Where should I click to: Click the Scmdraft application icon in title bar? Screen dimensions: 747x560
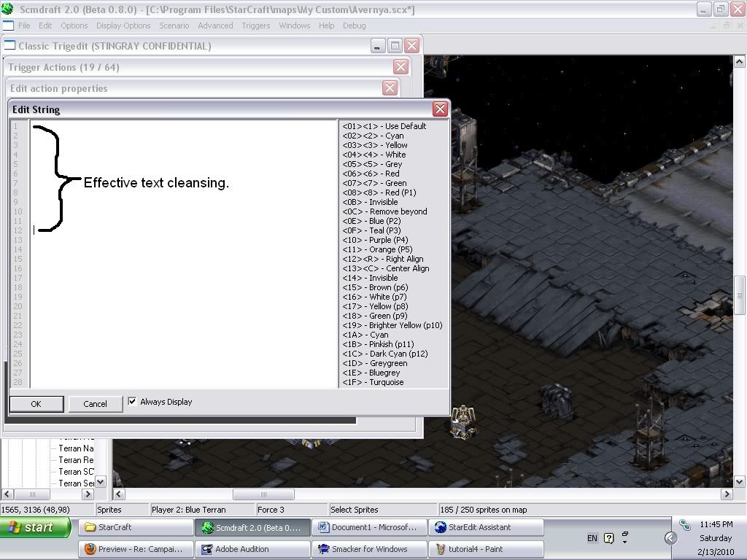click(8, 9)
